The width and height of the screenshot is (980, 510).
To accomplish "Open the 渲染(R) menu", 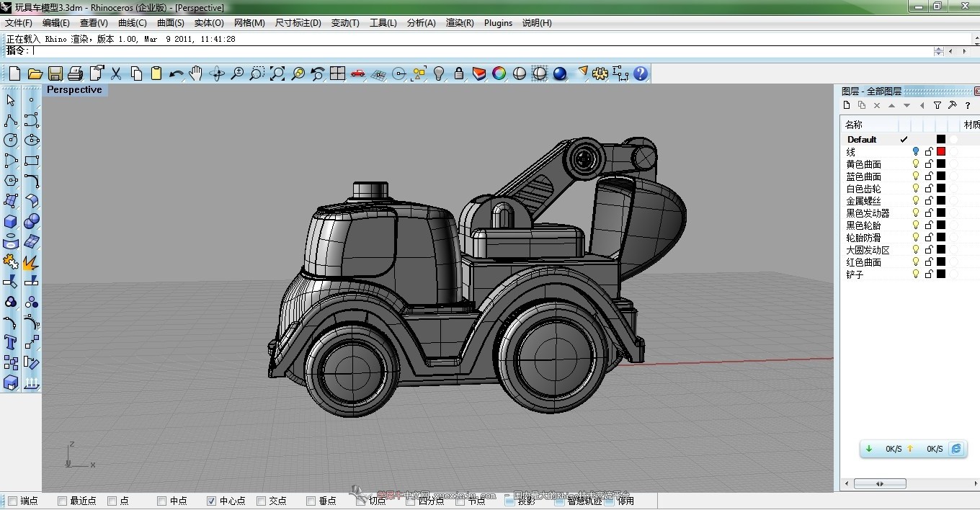I will [460, 23].
